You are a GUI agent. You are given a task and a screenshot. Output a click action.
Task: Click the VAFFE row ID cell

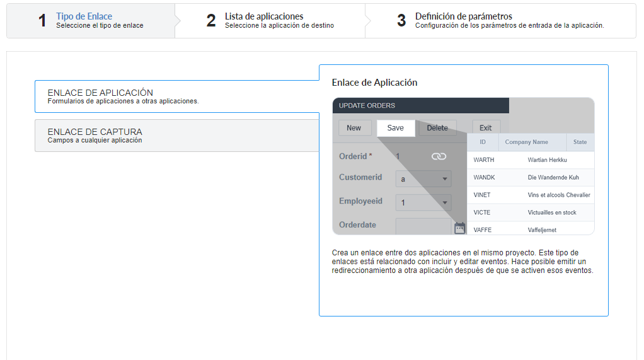[x=483, y=230]
